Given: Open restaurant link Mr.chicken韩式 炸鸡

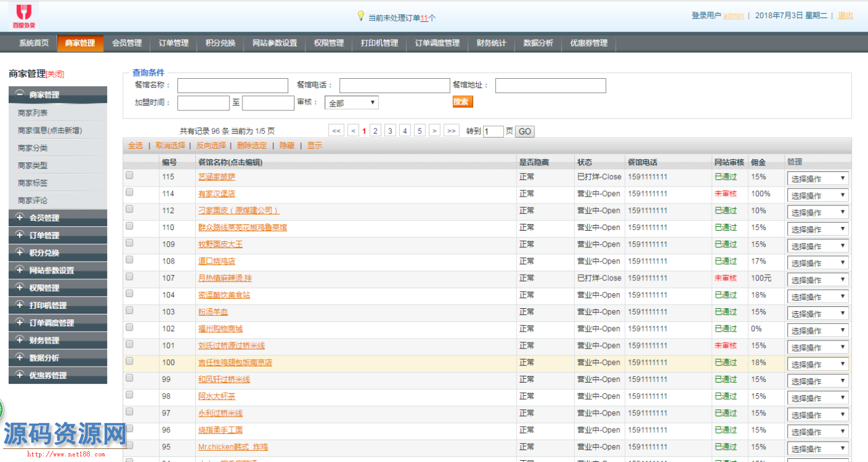Looking at the screenshot, I should (x=233, y=447).
